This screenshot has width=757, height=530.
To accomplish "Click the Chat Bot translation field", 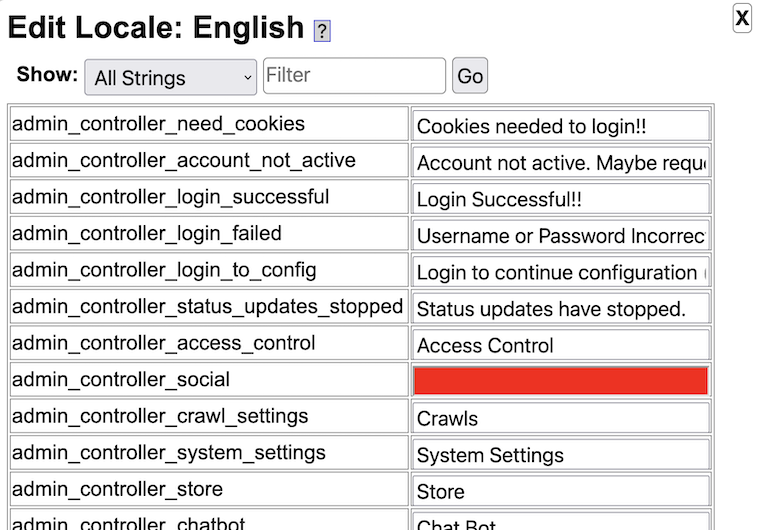I will click(561, 521).
